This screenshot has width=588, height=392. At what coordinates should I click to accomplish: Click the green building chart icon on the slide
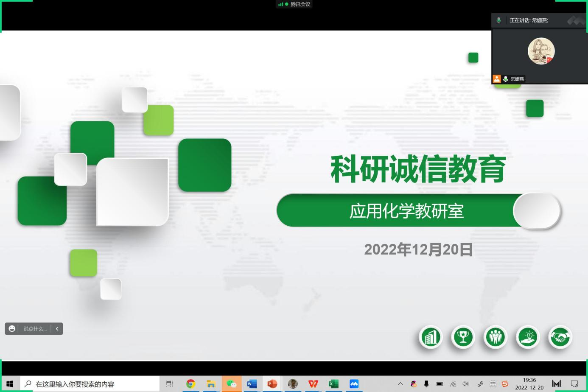tap(430, 337)
